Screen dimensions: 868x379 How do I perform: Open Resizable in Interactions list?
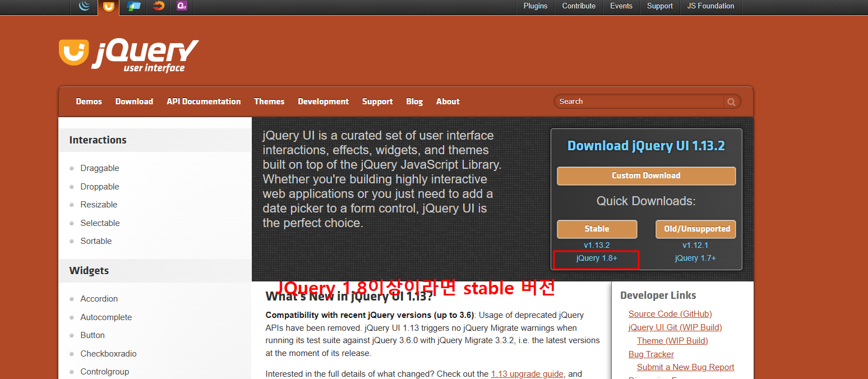tap(99, 205)
